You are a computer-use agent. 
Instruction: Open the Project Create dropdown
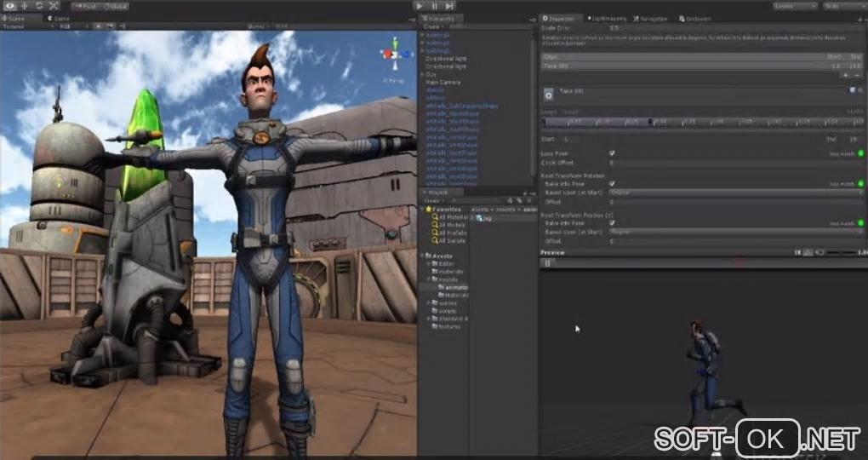point(433,201)
